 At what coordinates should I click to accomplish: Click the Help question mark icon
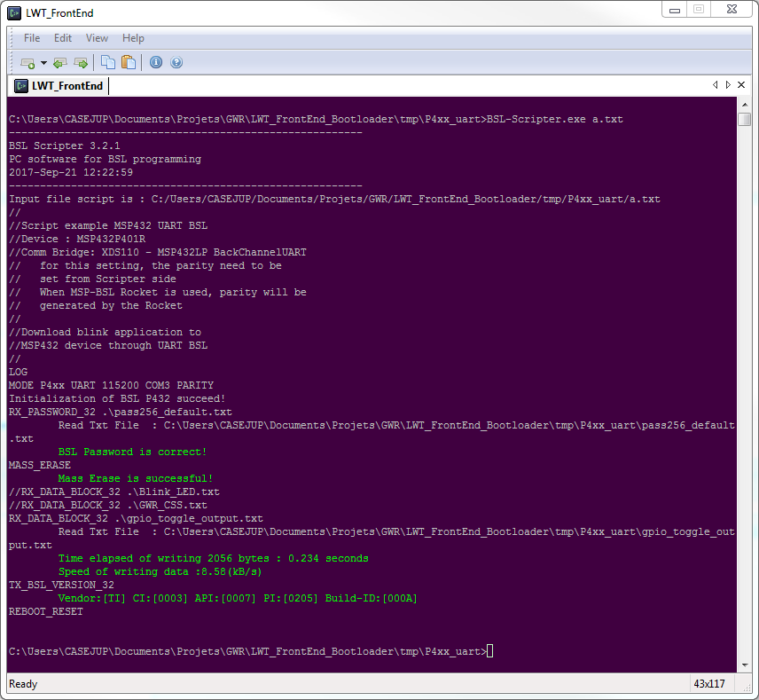pyautogui.click(x=176, y=62)
